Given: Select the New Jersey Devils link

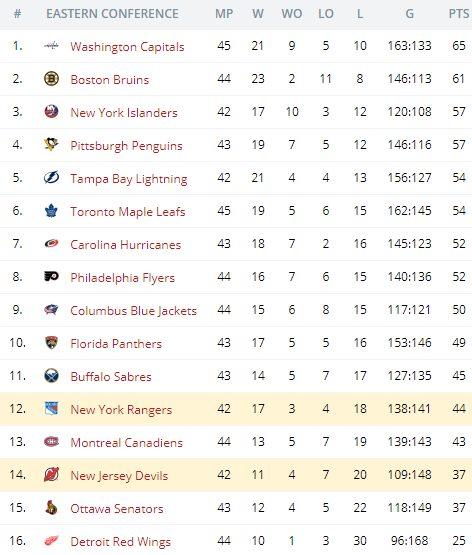Looking at the screenshot, I should coord(119,476).
